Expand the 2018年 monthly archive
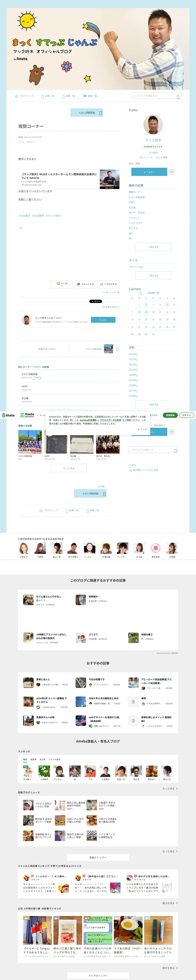 point(133,385)
